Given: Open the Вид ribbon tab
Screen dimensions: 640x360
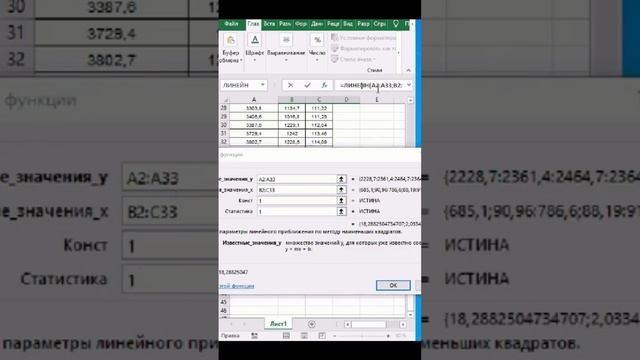Looking at the screenshot, I should pyautogui.click(x=348, y=24).
